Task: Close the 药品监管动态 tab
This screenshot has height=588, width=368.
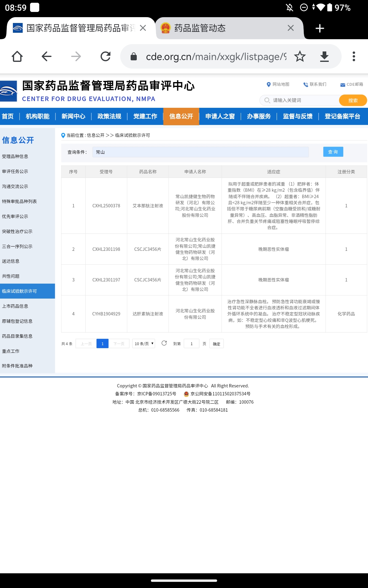Action: click(x=291, y=28)
